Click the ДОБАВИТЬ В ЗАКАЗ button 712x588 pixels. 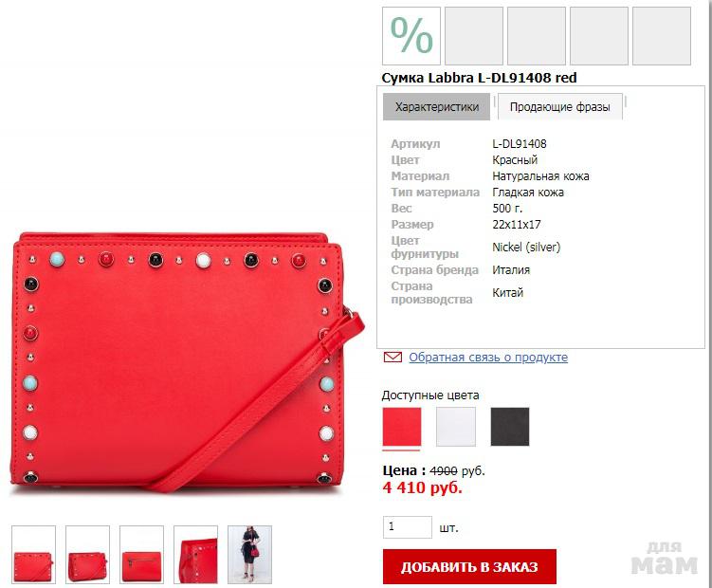click(x=469, y=566)
